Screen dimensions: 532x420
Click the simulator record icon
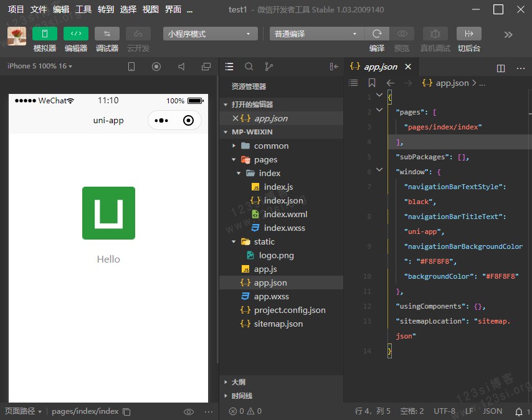[x=156, y=67]
